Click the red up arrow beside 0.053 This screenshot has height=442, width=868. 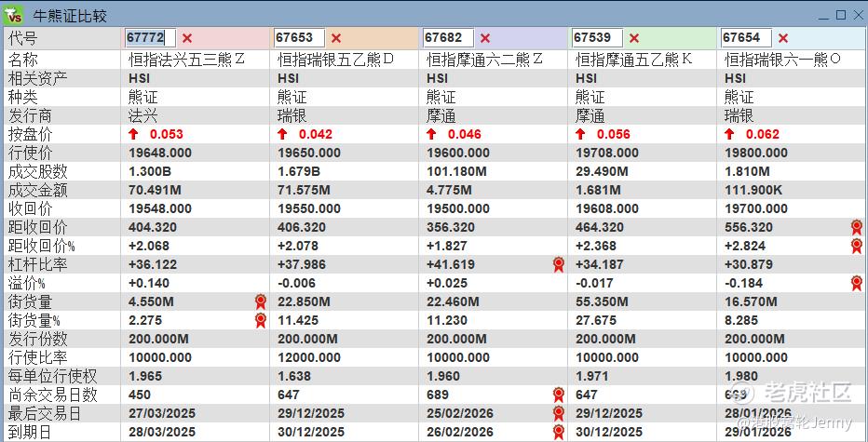pyautogui.click(x=133, y=134)
